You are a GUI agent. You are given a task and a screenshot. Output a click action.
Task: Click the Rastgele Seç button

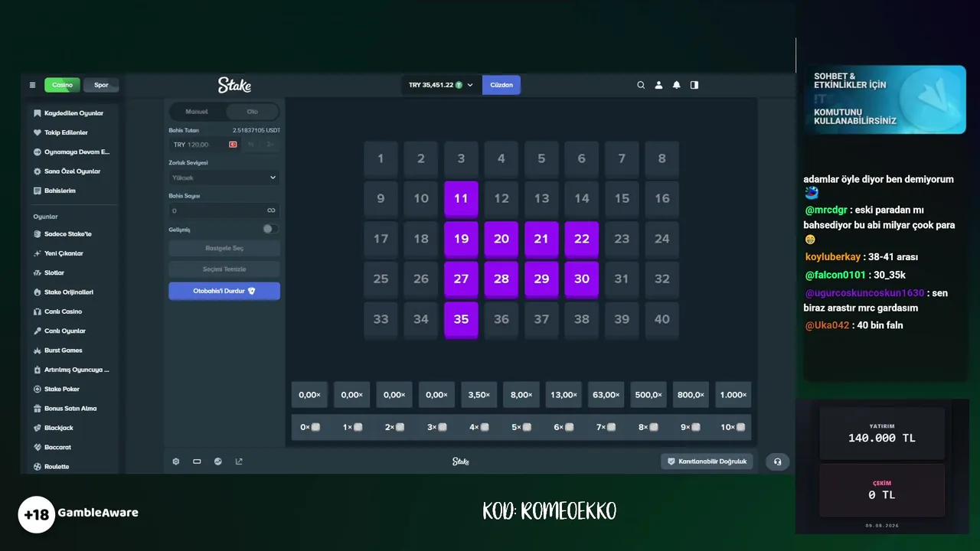pos(224,249)
